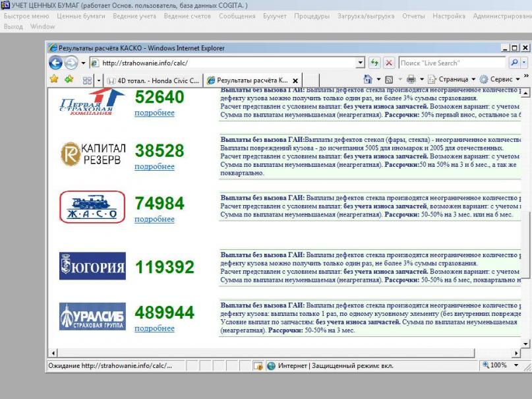532x399 pixels.
Task: Expand the tab list dropdown arrow
Action: tap(99, 80)
